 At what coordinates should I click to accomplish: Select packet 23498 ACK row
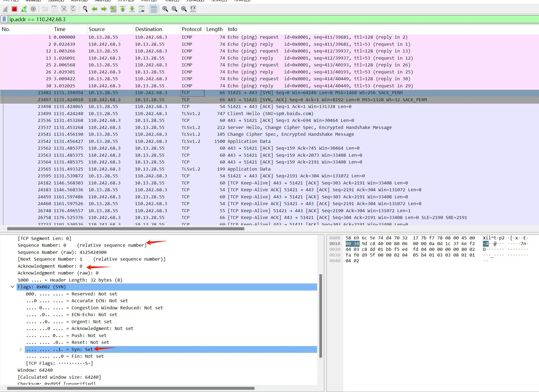[269, 107]
